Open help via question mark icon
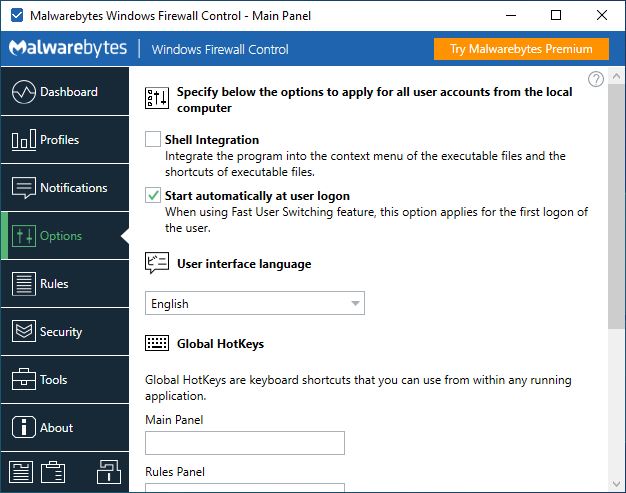Image resolution: width=626 pixels, height=493 pixels. (596, 79)
